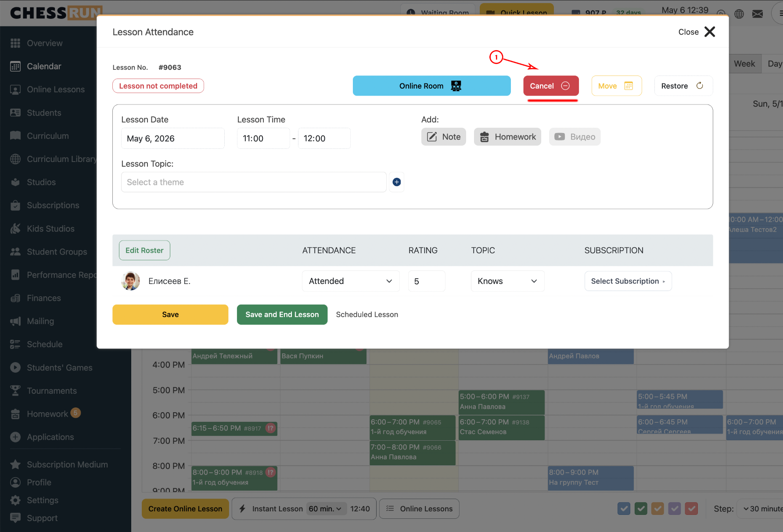The height and width of the screenshot is (532, 783).
Task: Click the Lesson Date field
Action: (173, 138)
